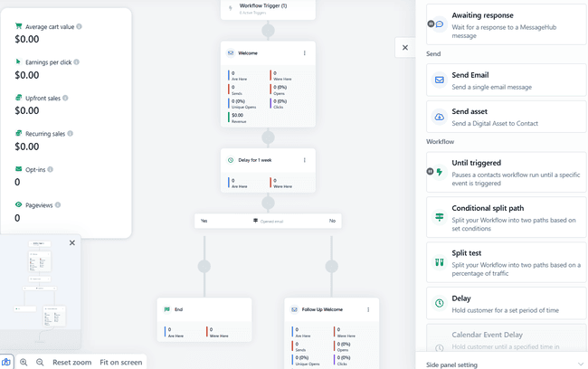
Task: Click the zoom in magnifier icon
Action: (x=24, y=362)
